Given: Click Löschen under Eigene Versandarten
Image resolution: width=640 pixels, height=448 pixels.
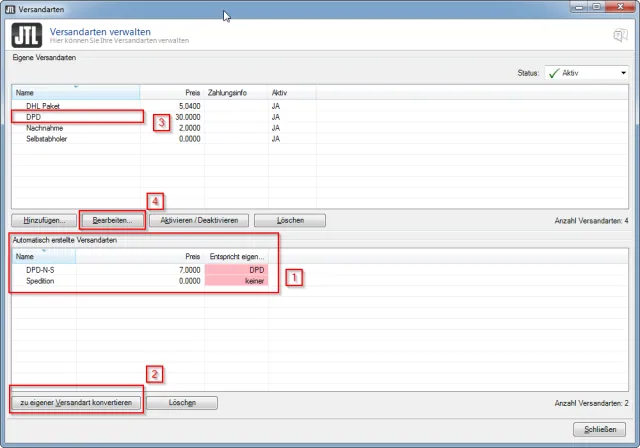Looking at the screenshot, I should [290, 220].
